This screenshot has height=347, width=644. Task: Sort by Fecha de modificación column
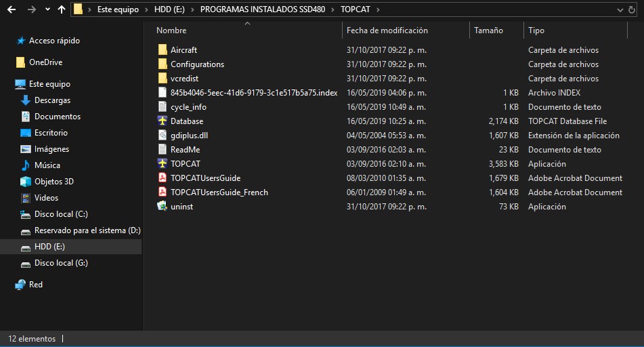pyautogui.click(x=387, y=30)
